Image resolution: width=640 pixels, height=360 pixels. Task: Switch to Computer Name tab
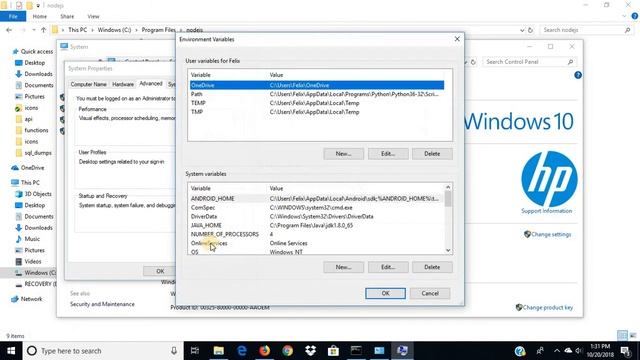[x=89, y=84]
